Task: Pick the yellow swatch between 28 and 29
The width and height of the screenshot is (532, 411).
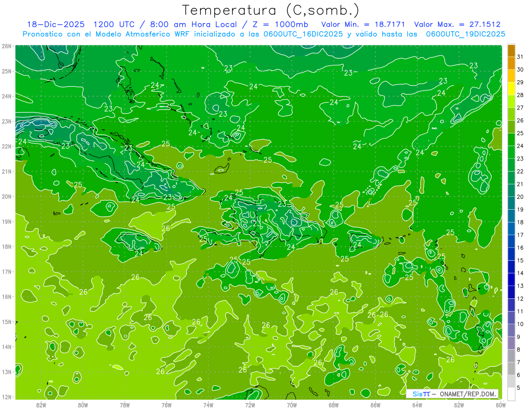Action: tap(512, 89)
